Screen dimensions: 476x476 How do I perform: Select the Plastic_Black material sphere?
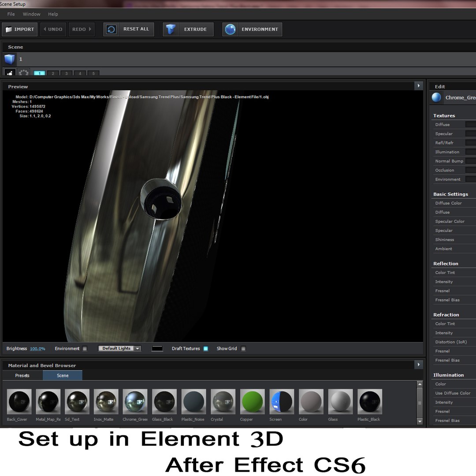[370, 402]
